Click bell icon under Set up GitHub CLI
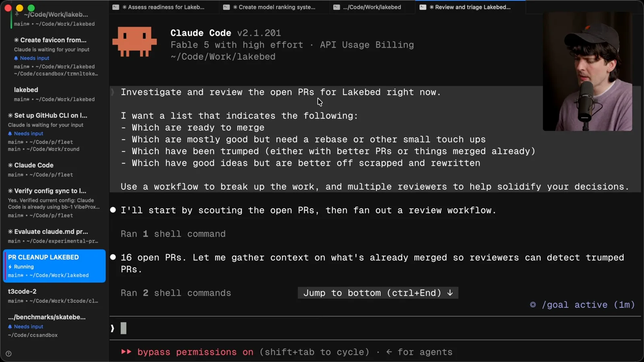644x362 pixels. tap(10, 134)
